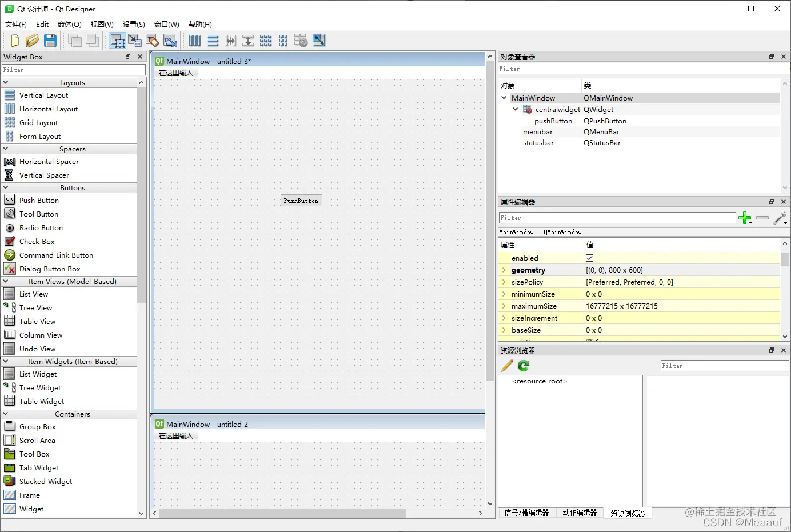Apply Lay Out in a Grid icon
This screenshot has height=532, width=791.
[x=266, y=41]
